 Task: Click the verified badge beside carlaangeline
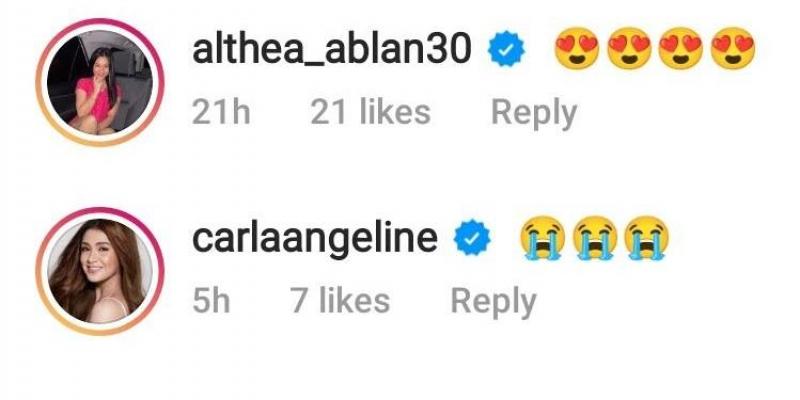(470, 237)
